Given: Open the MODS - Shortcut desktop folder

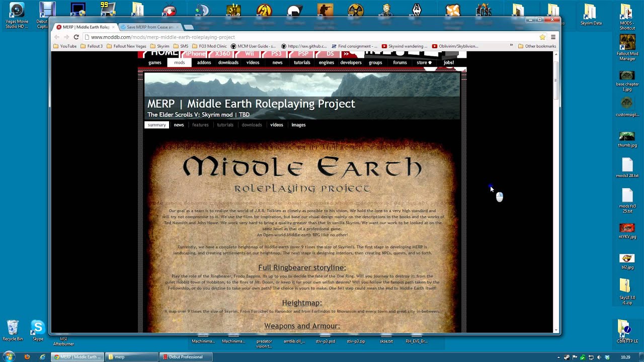Looking at the screenshot, I should (x=627, y=17).
